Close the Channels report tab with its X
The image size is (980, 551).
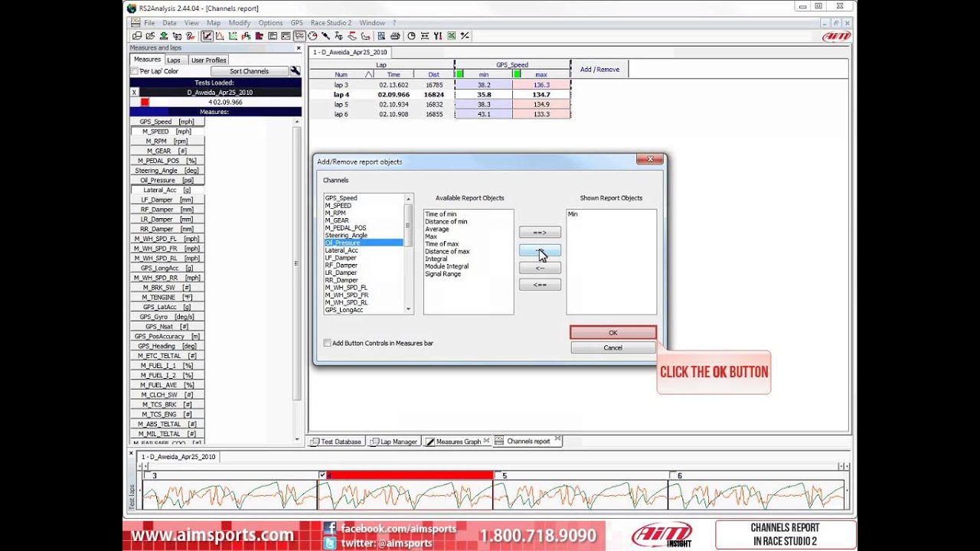coord(557,440)
